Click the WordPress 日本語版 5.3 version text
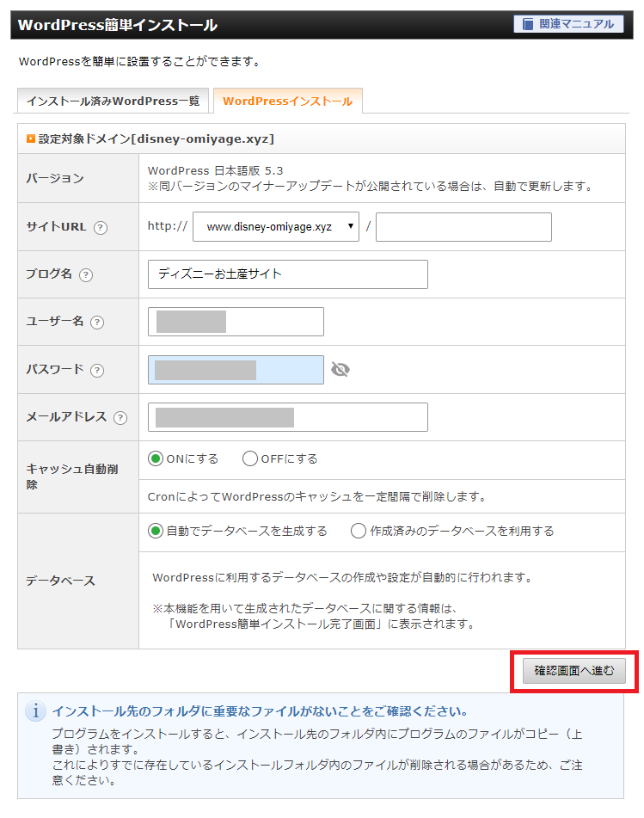Image resolution: width=644 pixels, height=818 pixels. [215, 170]
